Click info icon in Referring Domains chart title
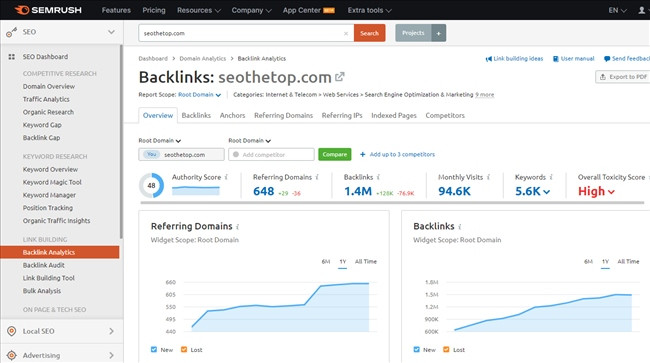The height and width of the screenshot is (363, 650). (x=238, y=227)
